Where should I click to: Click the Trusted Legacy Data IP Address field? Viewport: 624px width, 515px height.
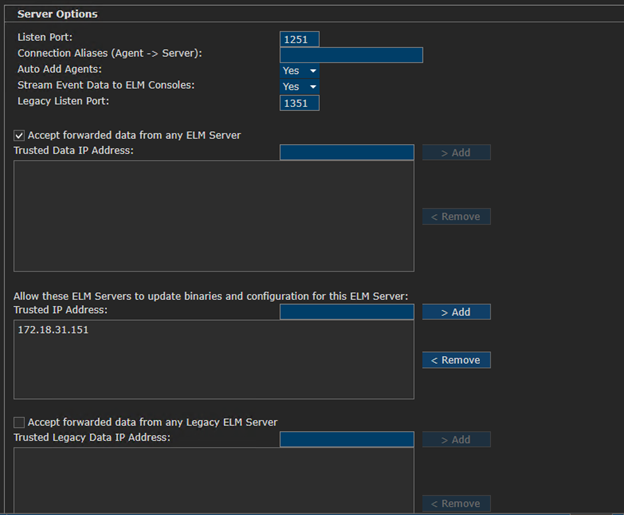347,439
